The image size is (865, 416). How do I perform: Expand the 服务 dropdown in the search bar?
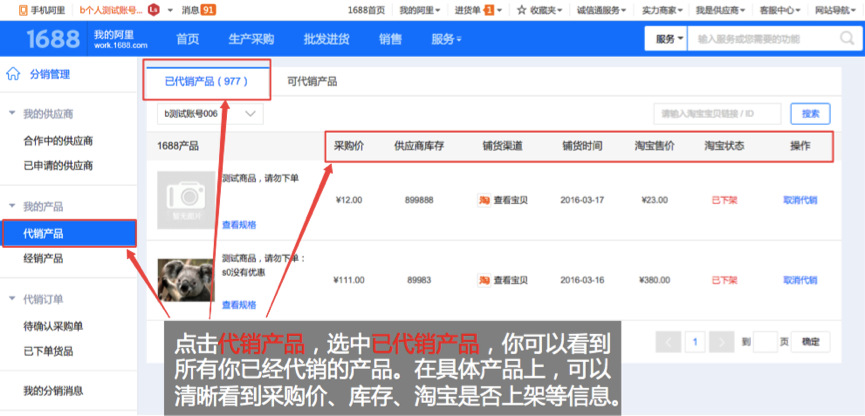670,39
